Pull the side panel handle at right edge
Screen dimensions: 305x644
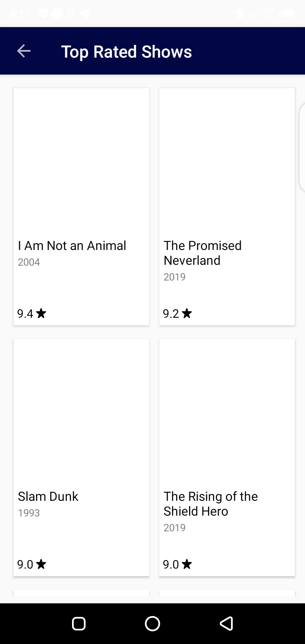coord(302,148)
